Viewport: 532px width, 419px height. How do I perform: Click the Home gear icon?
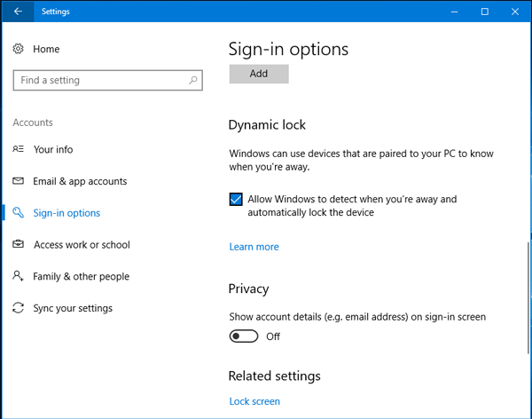[x=18, y=49]
